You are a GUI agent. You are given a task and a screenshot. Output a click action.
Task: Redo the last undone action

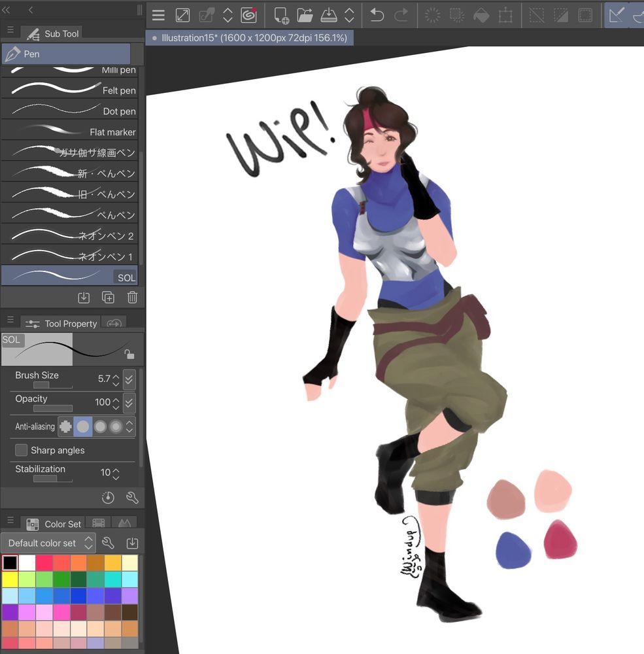[x=401, y=16]
